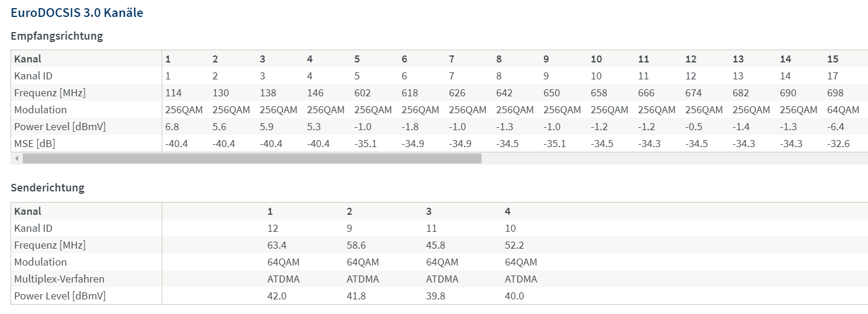Select downstream frequency 602

point(362,93)
